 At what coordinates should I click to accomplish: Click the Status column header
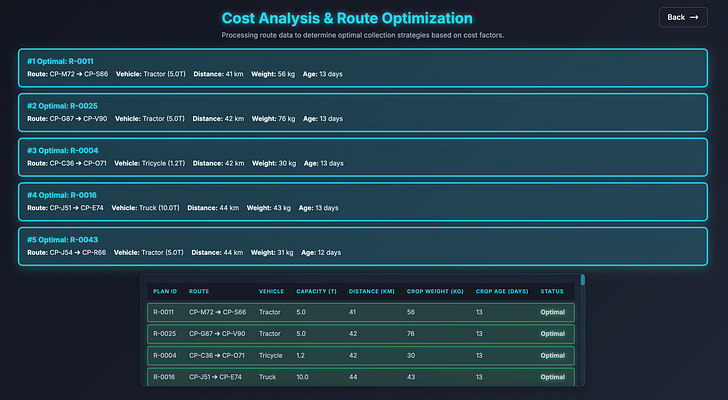click(x=552, y=291)
